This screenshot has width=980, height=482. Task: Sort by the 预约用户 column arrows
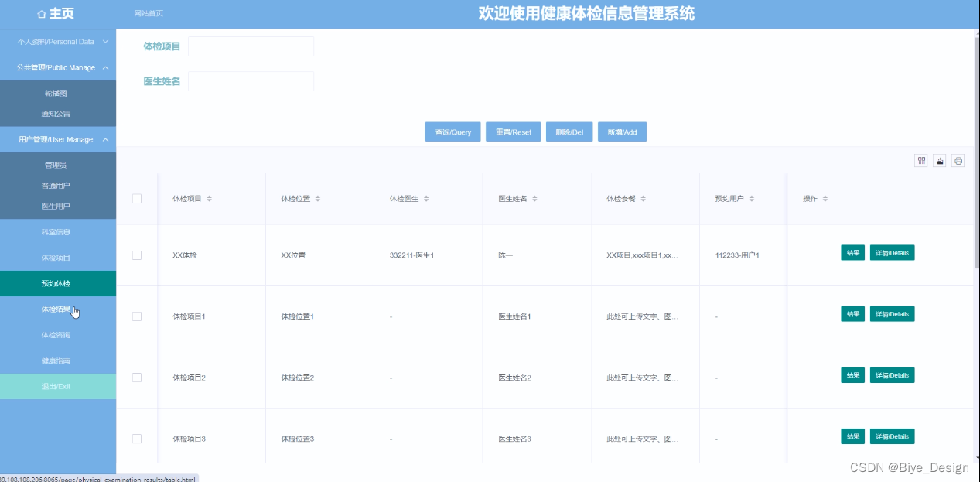coord(750,199)
